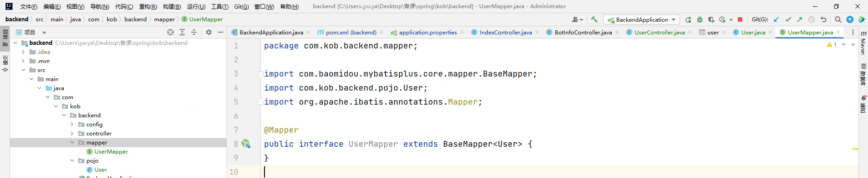This screenshot has width=868, height=178.
Task: Click the warning indicator showing 1 problem
Action: (832, 44)
